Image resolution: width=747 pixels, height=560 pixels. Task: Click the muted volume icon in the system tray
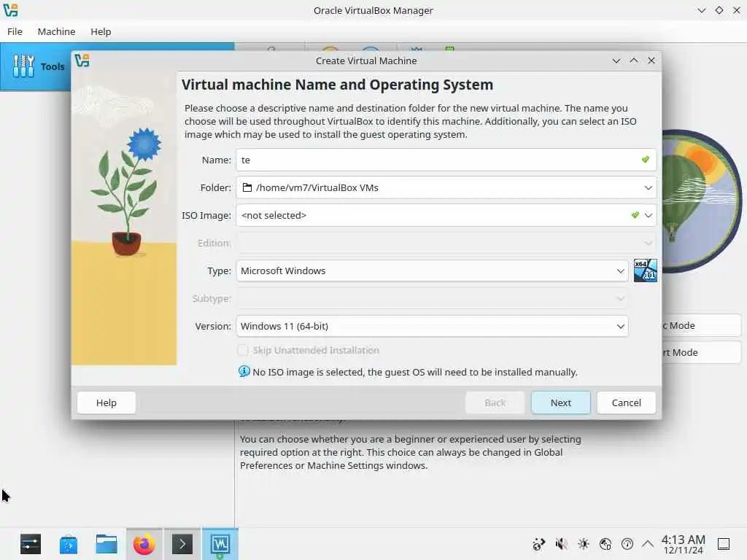point(561,544)
